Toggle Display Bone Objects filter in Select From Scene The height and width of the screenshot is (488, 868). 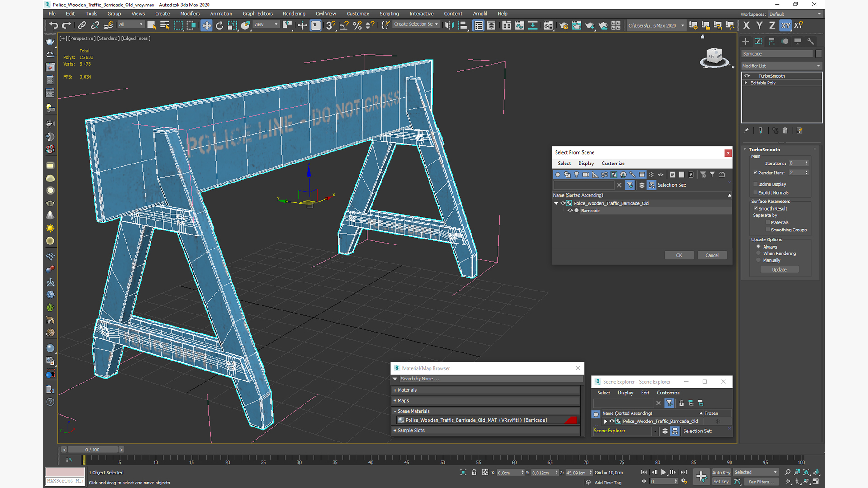pyautogui.click(x=632, y=174)
